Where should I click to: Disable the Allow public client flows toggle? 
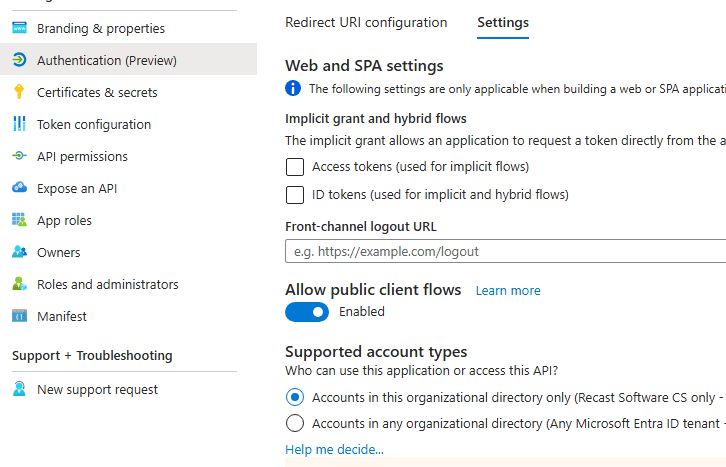tap(307, 312)
